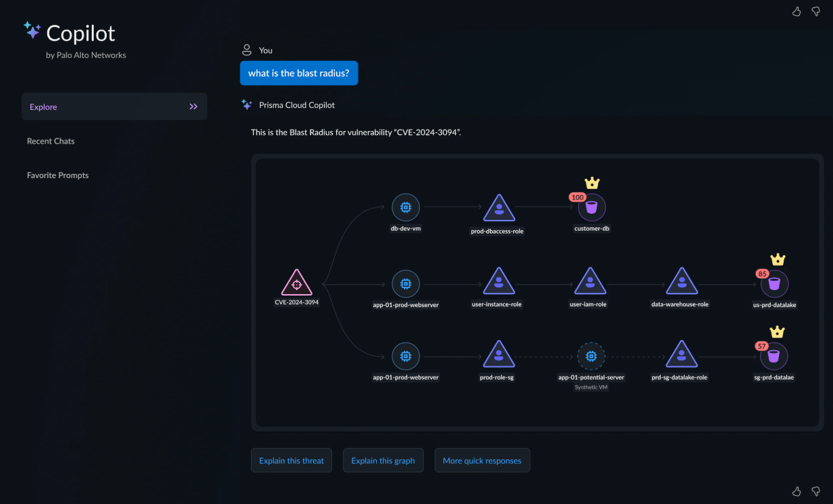Select the user-instance-role node icon
Image resolution: width=833 pixels, height=504 pixels.
point(499,282)
